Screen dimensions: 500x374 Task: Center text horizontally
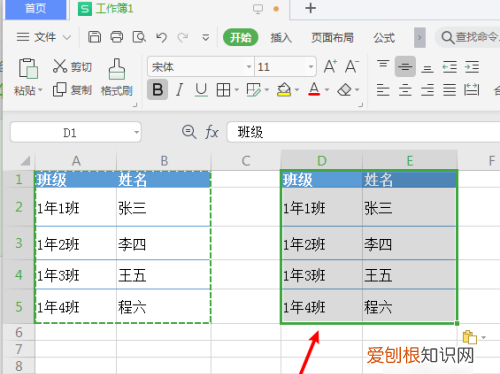tap(405, 90)
